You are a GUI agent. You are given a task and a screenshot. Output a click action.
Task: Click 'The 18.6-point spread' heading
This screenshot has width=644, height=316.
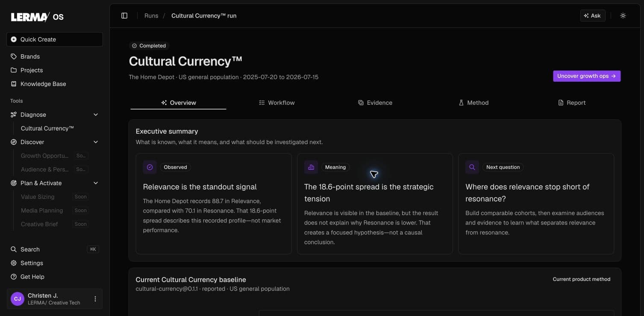[x=369, y=193]
